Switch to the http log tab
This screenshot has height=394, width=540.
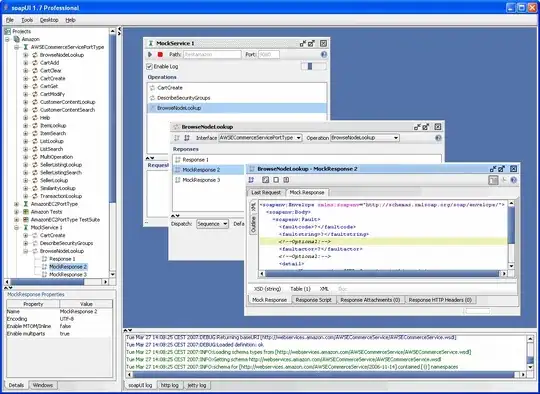(170, 385)
